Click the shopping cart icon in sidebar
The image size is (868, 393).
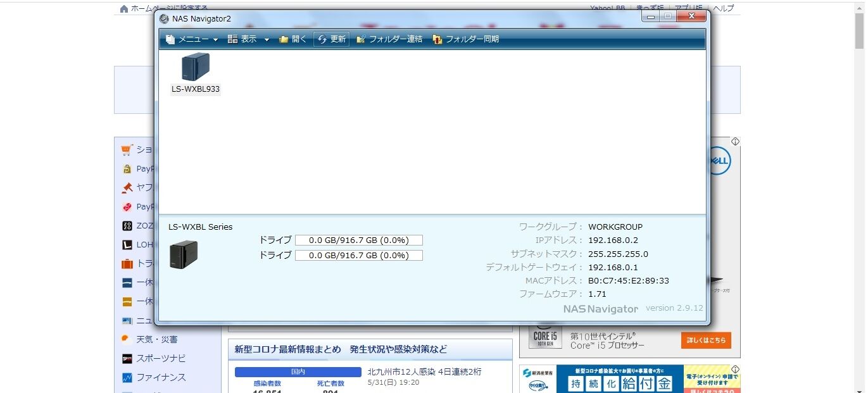(126, 150)
